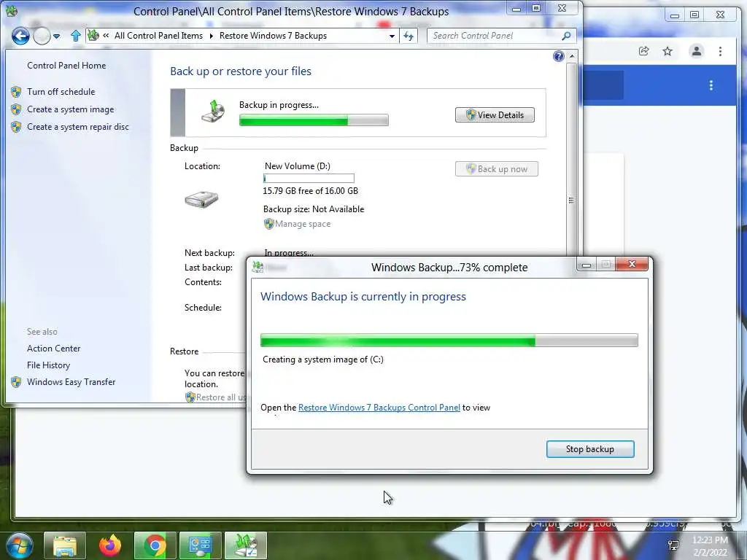This screenshot has width=747, height=560.
Task: Click the search magnifier icon
Action: click(x=566, y=36)
